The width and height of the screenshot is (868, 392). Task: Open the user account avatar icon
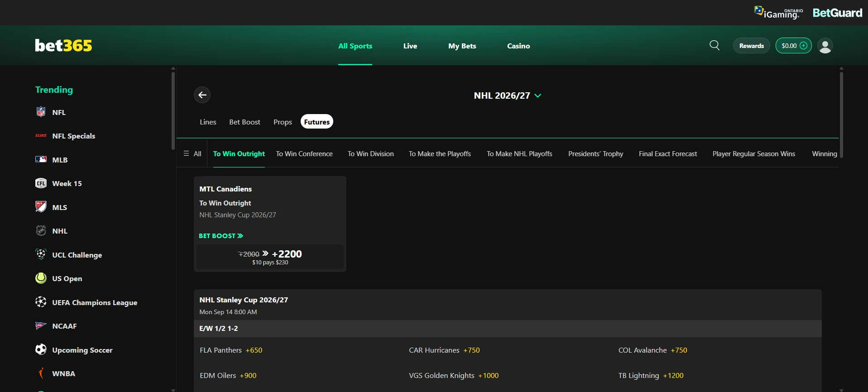click(825, 46)
